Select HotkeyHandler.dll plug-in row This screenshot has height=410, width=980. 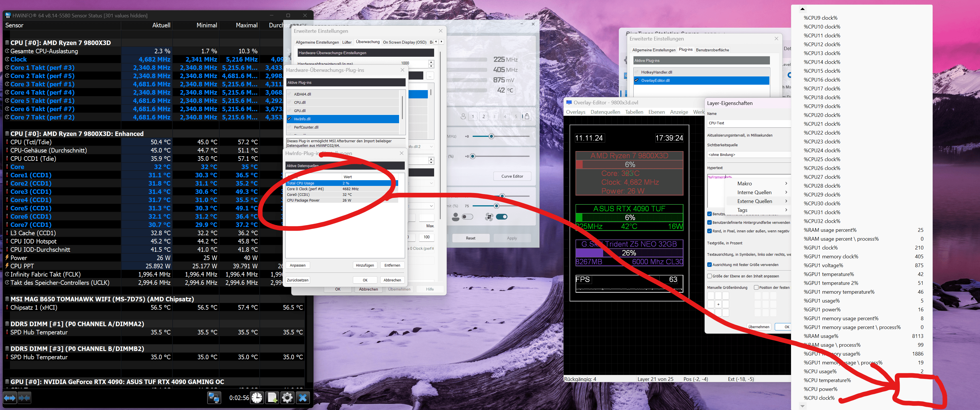pos(701,72)
